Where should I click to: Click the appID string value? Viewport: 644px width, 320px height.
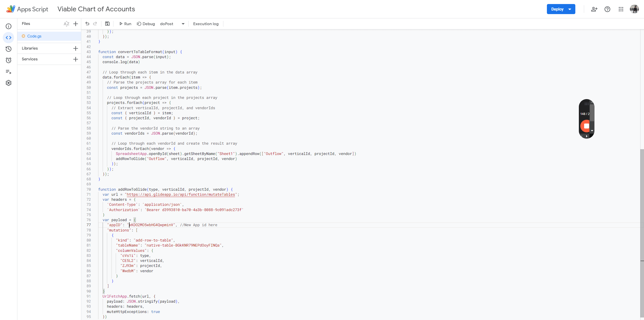(x=151, y=225)
